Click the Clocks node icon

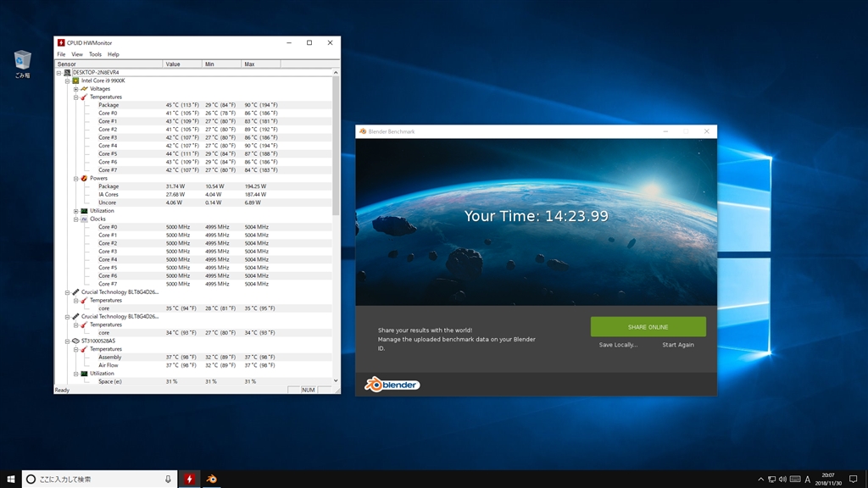[x=84, y=219]
